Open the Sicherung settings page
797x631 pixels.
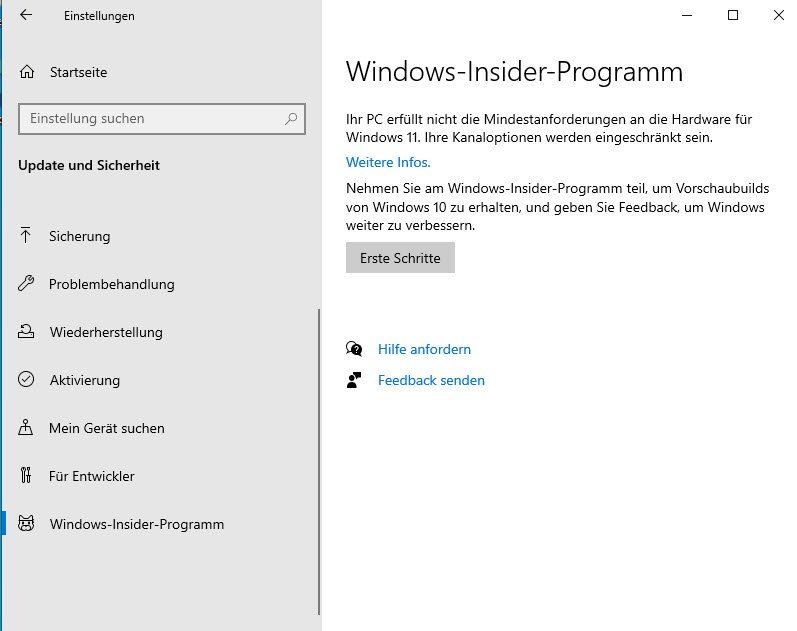click(80, 236)
